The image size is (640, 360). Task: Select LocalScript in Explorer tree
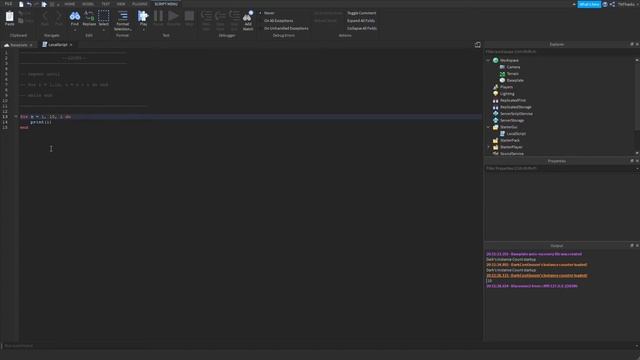coord(516,134)
